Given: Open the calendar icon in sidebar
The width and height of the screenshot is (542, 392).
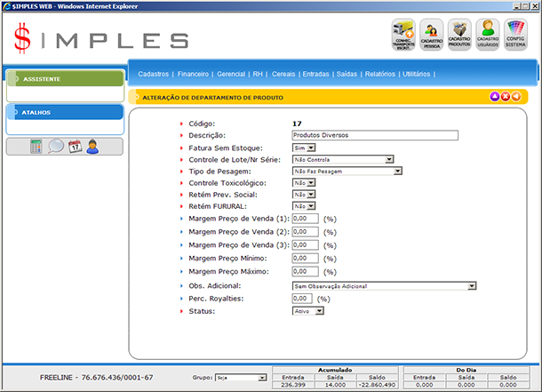Looking at the screenshot, I should coord(75,147).
